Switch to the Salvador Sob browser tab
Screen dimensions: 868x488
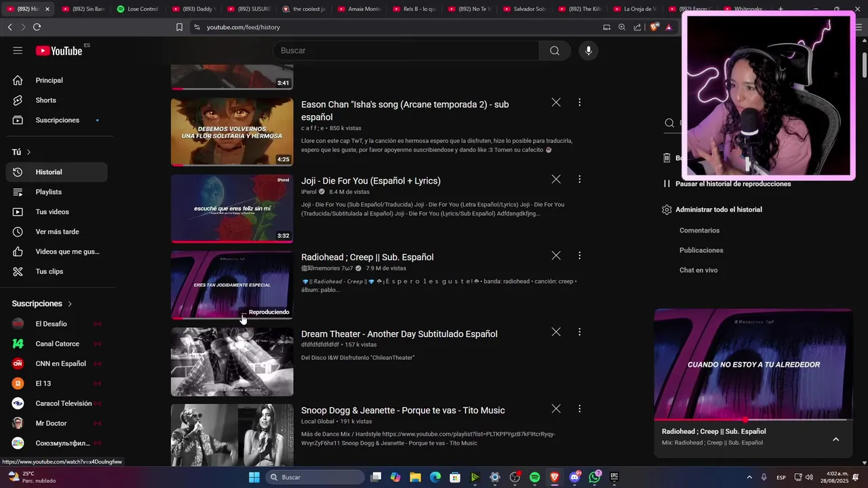click(x=524, y=9)
